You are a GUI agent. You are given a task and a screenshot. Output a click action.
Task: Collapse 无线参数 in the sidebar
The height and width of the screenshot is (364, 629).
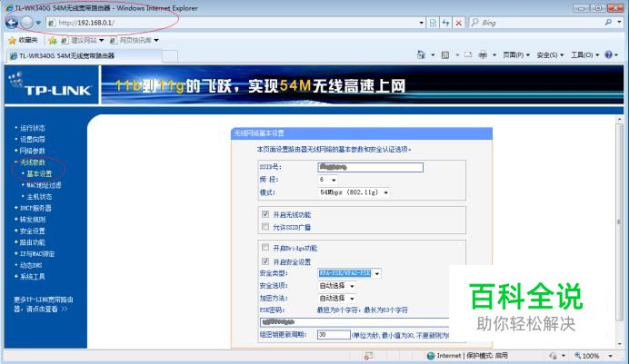(x=33, y=162)
